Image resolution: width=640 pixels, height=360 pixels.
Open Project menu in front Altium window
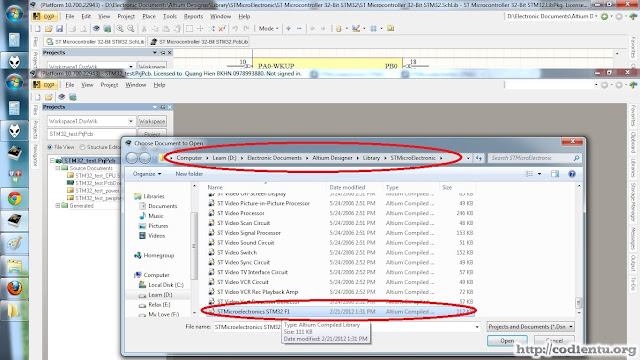[109, 85]
